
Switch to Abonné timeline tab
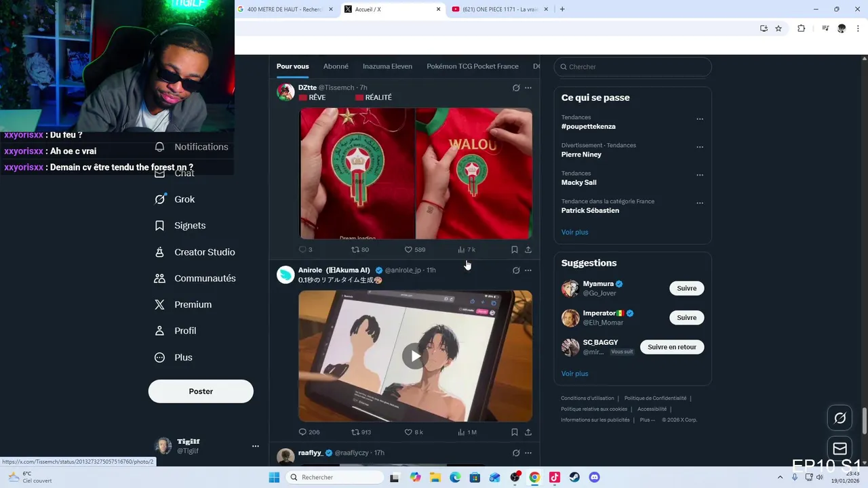[336, 66]
